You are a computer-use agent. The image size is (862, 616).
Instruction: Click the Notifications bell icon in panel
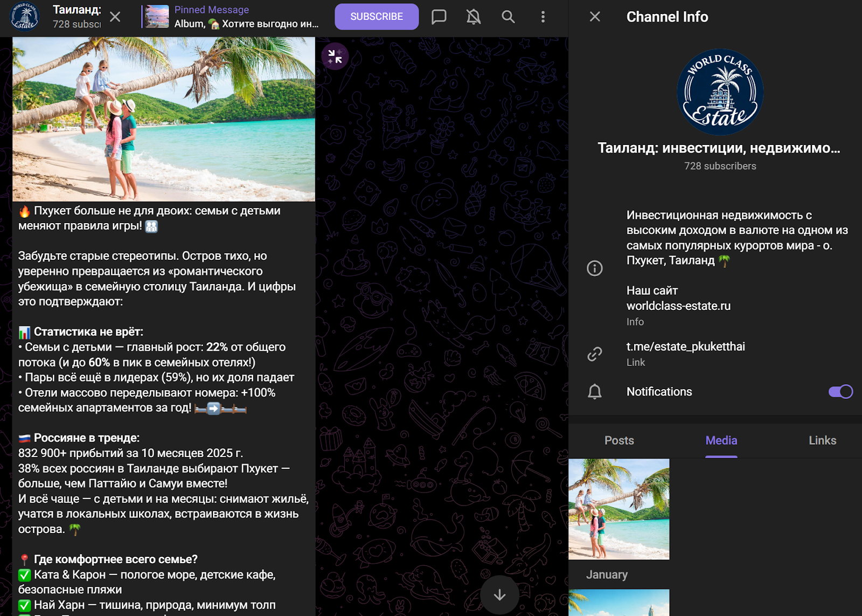click(594, 392)
